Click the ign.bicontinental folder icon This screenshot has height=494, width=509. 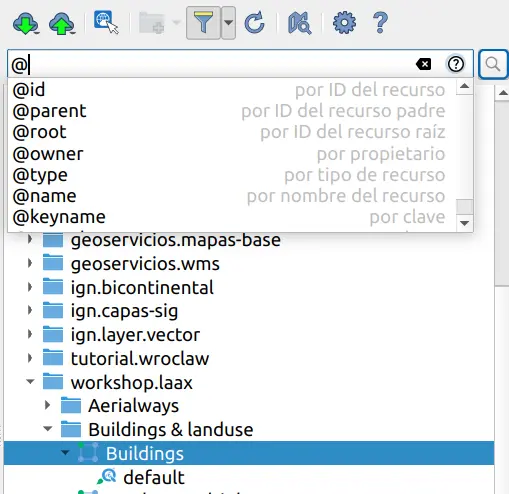[53, 286]
